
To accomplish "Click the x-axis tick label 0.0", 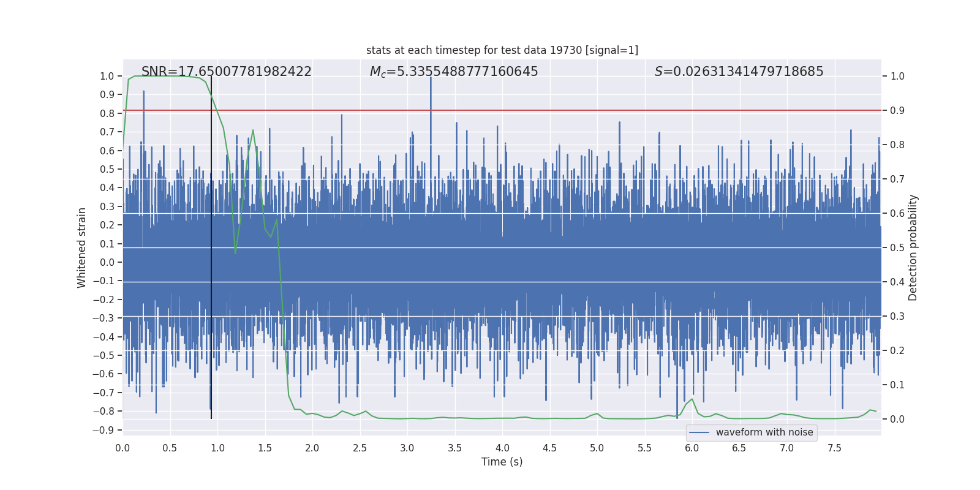I will pyautogui.click(x=123, y=448).
